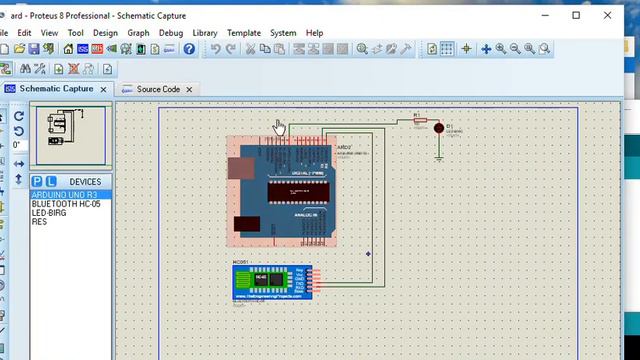Click the New Project icon

click(x=4, y=49)
